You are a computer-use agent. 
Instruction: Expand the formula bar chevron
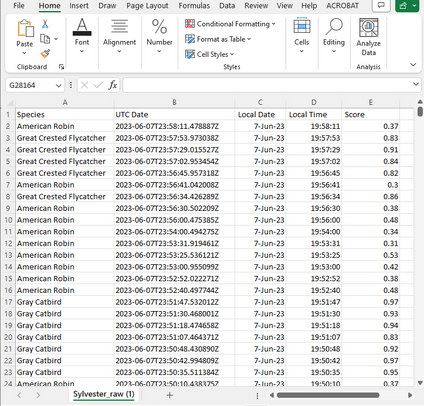pos(416,84)
